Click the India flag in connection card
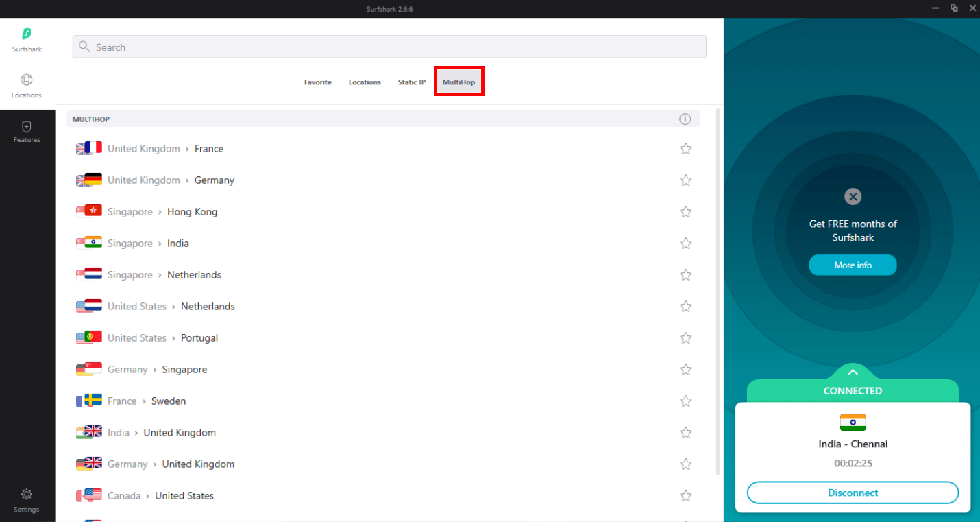980x522 pixels. [853, 422]
